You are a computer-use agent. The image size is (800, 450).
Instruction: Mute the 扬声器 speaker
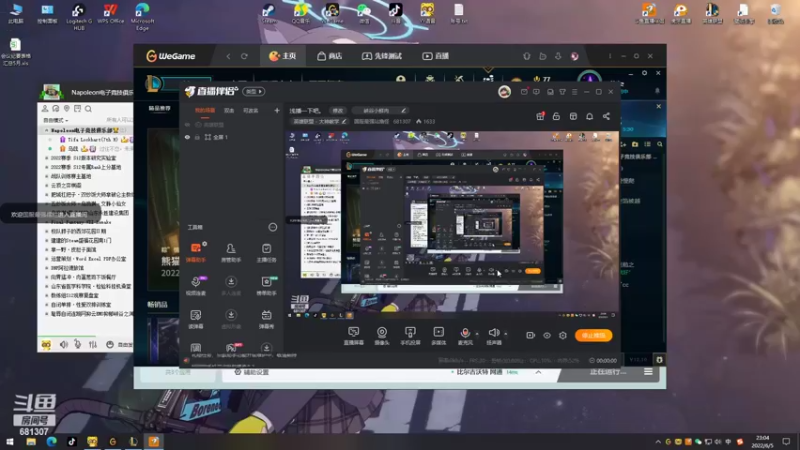pyautogui.click(x=493, y=333)
